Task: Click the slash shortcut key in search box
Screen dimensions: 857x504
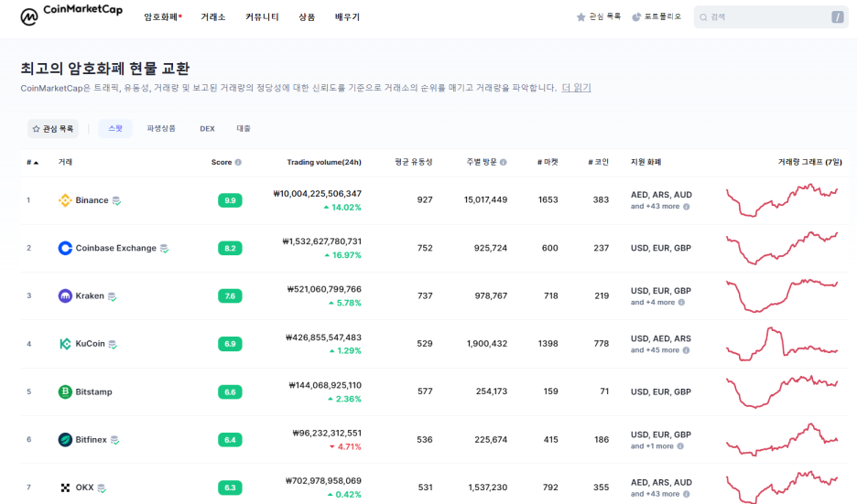Action: tap(838, 17)
